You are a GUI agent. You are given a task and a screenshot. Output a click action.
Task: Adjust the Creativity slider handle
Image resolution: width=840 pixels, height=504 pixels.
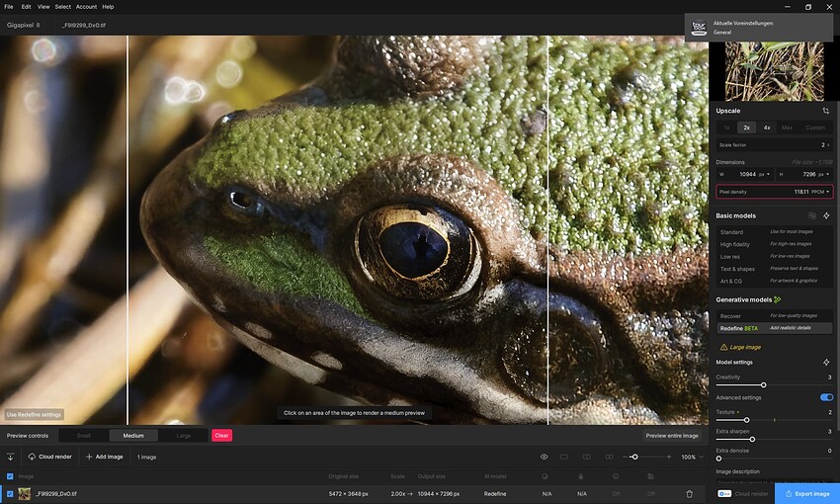coord(763,385)
